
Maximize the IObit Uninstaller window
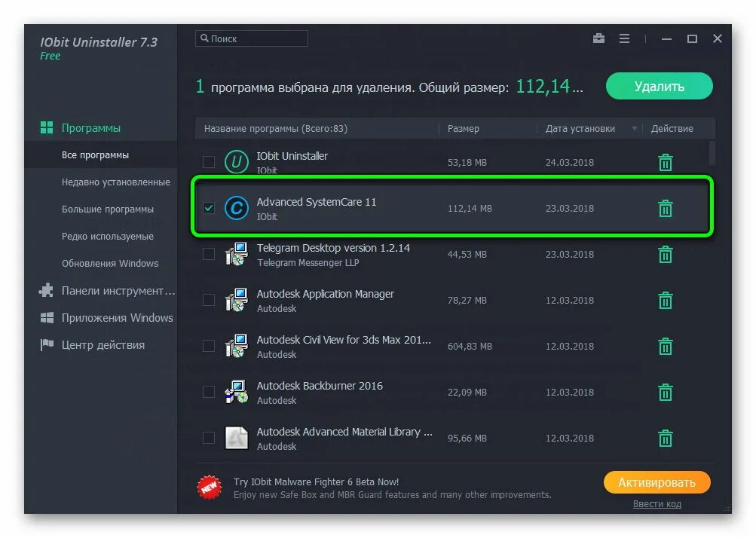click(692, 38)
